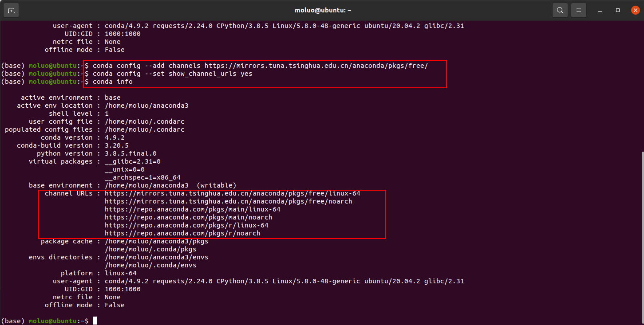The height and width of the screenshot is (325, 644).
Task: Place cursor at the empty command prompt
Action: [95, 321]
